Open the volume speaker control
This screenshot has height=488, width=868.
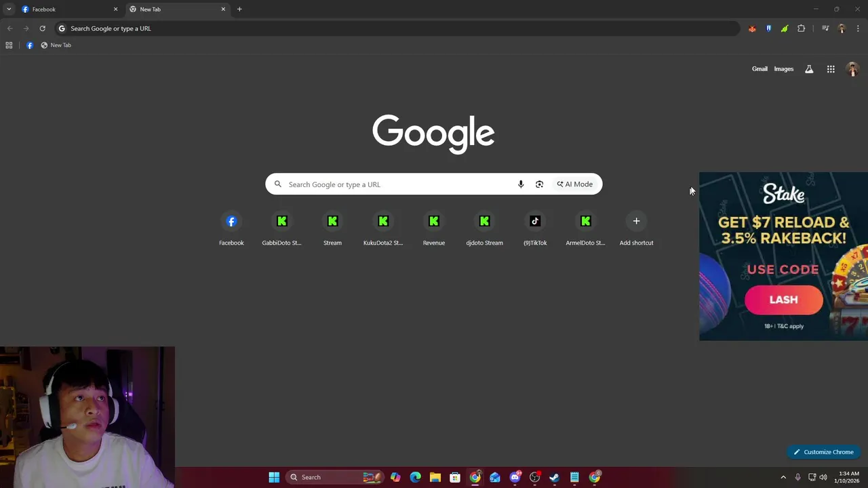[823, 477]
